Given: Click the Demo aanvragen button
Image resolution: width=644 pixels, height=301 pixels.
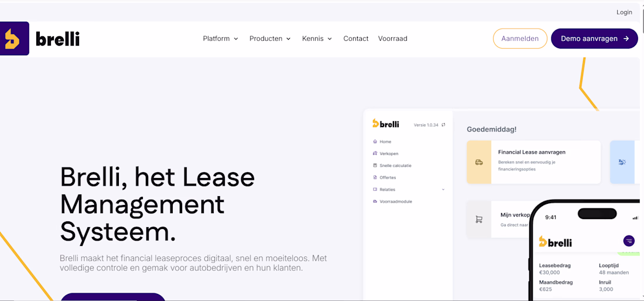Looking at the screenshot, I should tap(594, 39).
